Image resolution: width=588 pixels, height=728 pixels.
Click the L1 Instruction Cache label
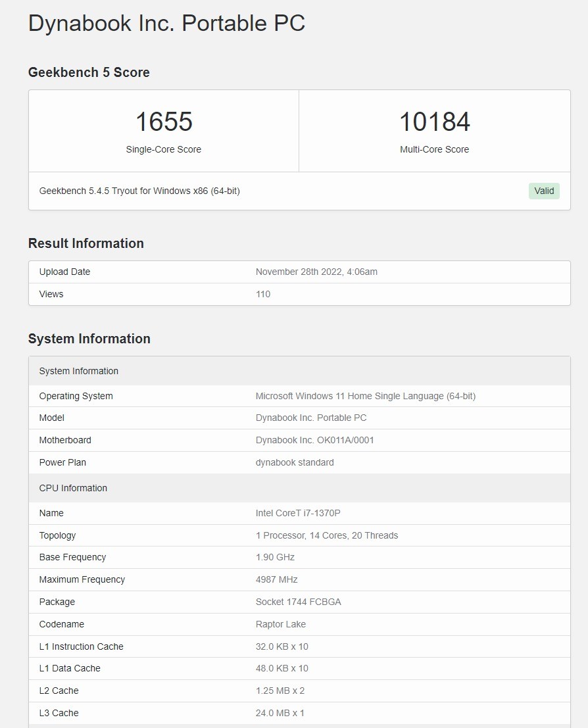tap(82, 646)
